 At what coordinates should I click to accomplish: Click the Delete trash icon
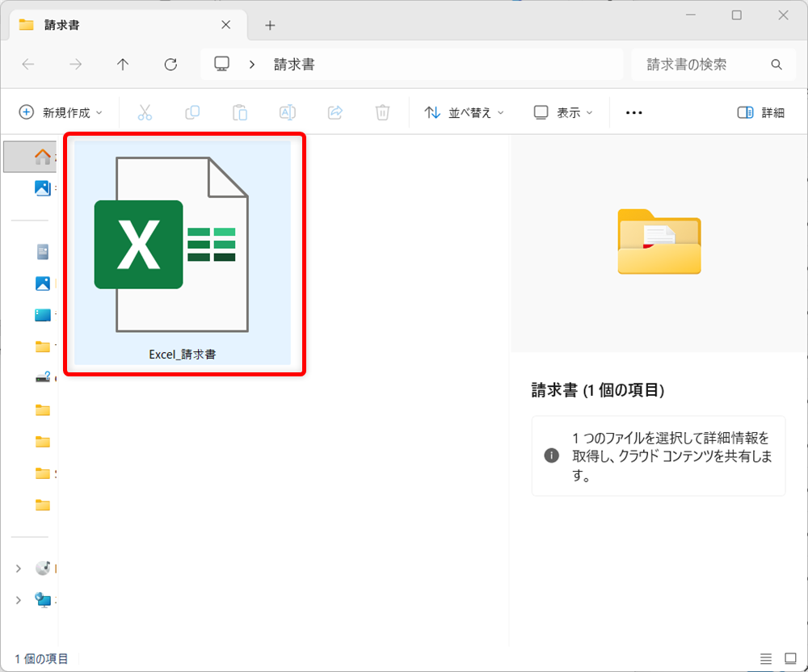(x=382, y=112)
